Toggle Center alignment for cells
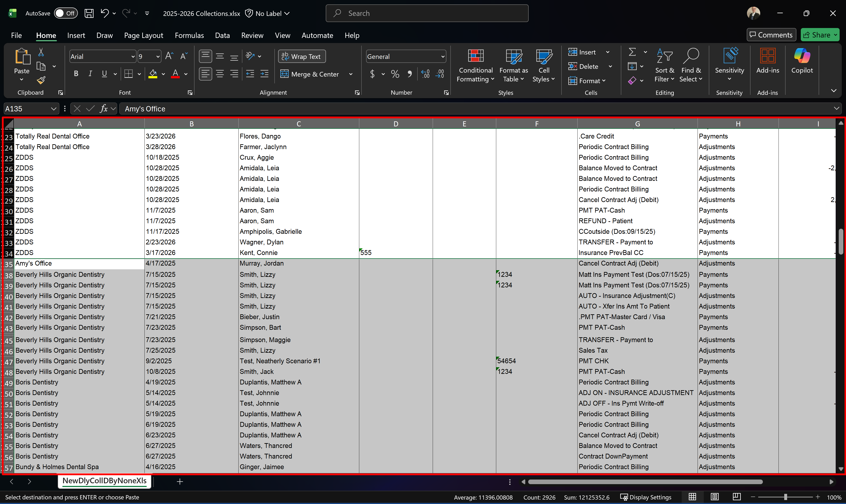The image size is (846, 504). click(x=220, y=74)
